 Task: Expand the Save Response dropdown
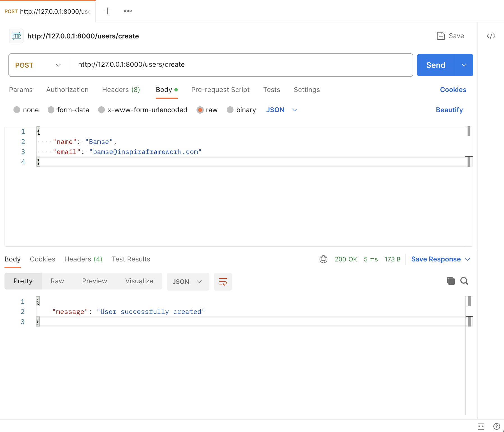[x=468, y=259]
